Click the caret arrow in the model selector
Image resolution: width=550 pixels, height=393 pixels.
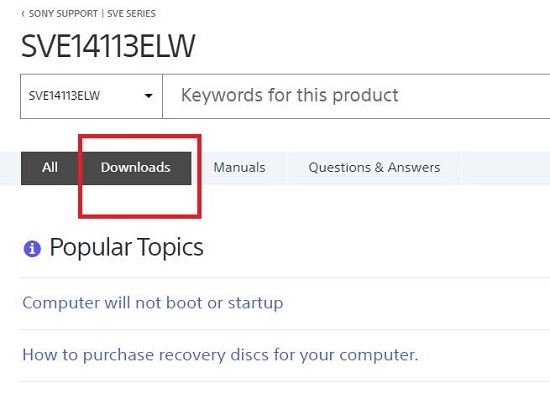pyautogui.click(x=148, y=96)
